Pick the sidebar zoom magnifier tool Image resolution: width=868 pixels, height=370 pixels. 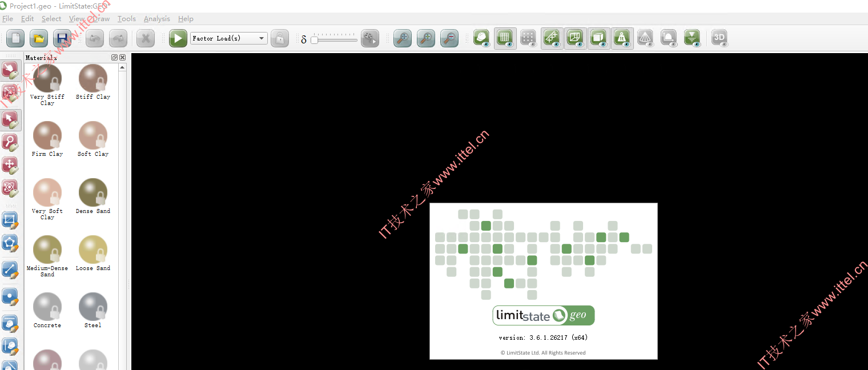[x=10, y=143]
